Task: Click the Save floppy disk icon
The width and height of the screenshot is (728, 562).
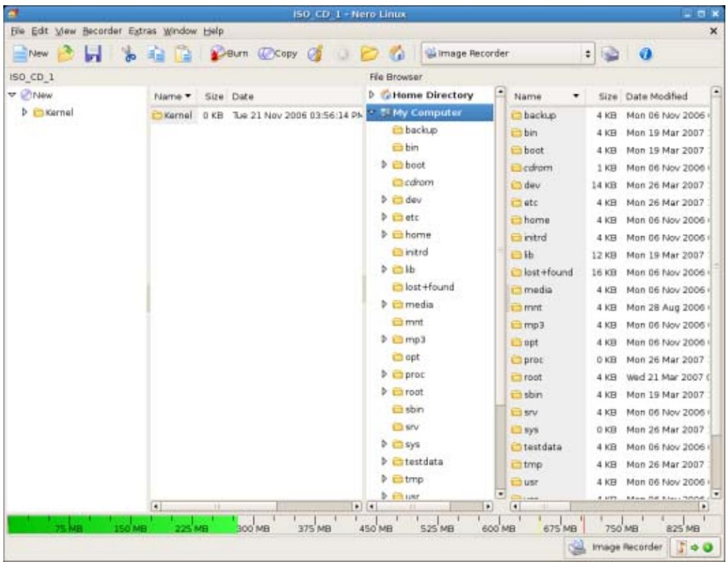Action: click(93, 54)
